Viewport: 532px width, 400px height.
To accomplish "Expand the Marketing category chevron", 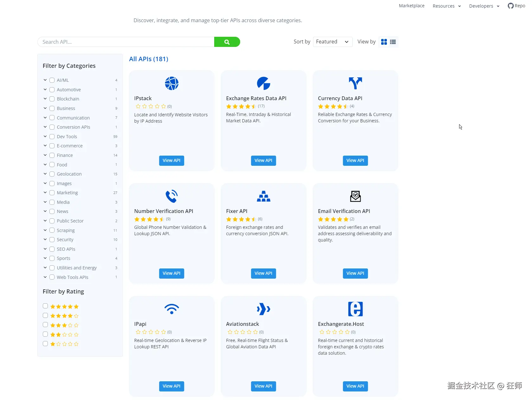I will pyautogui.click(x=45, y=193).
